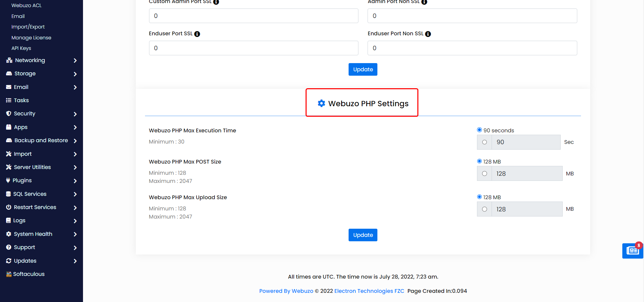
Task: Click the Update button below port settings
Action: (363, 70)
